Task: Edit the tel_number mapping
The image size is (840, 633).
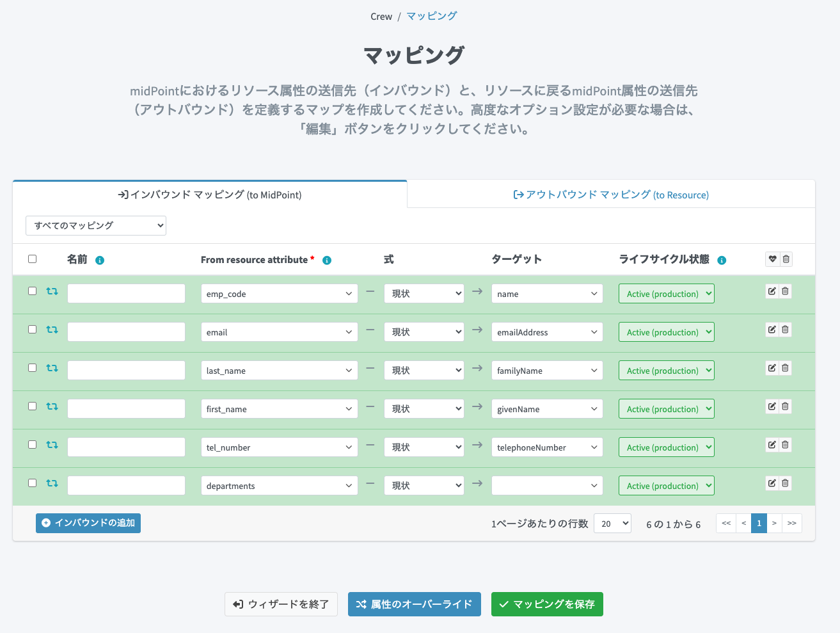Action: coord(772,445)
